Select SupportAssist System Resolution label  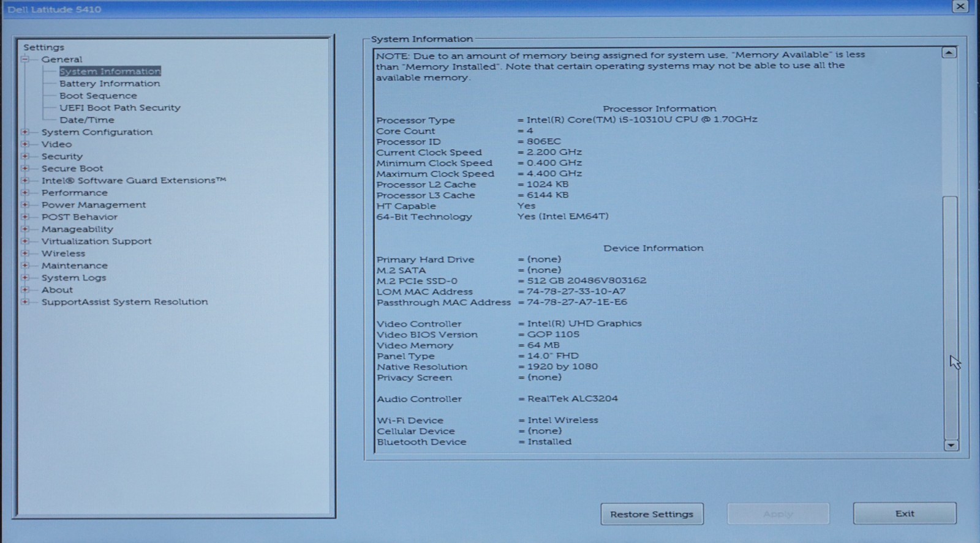124,302
